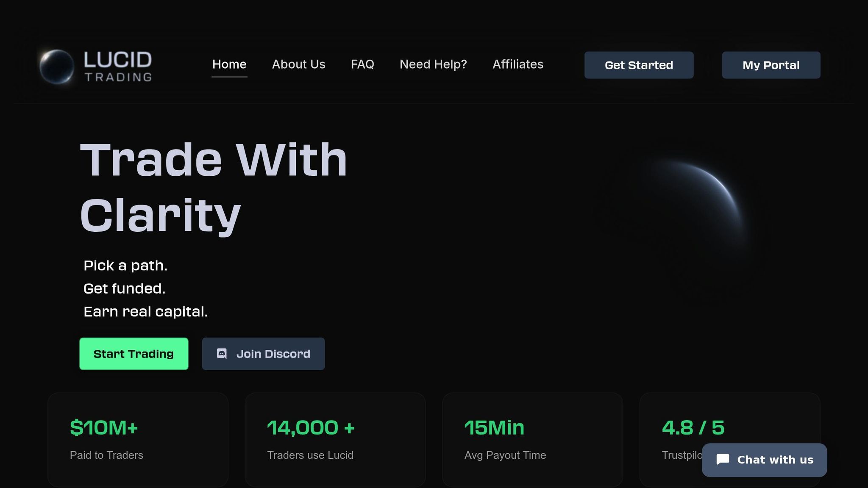Click the $10M+ Paid to Traders card
The image size is (868, 488).
click(x=138, y=439)
